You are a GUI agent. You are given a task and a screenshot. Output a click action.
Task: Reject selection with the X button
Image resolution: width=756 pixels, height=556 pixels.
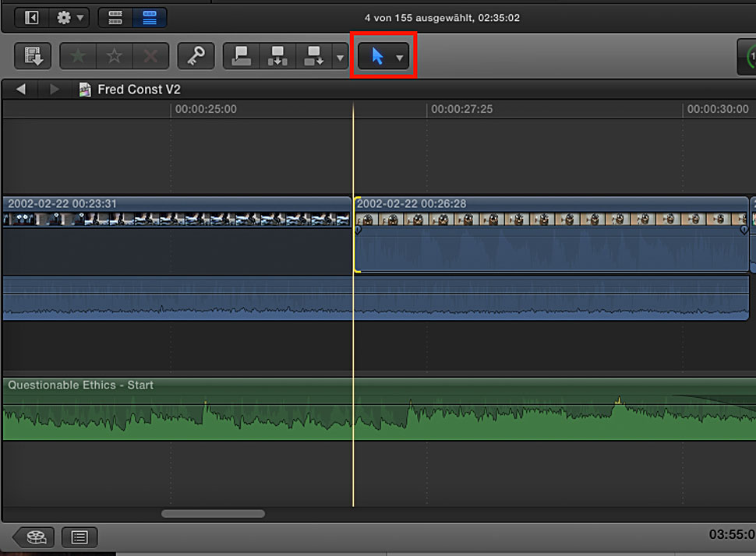[151, 56]
